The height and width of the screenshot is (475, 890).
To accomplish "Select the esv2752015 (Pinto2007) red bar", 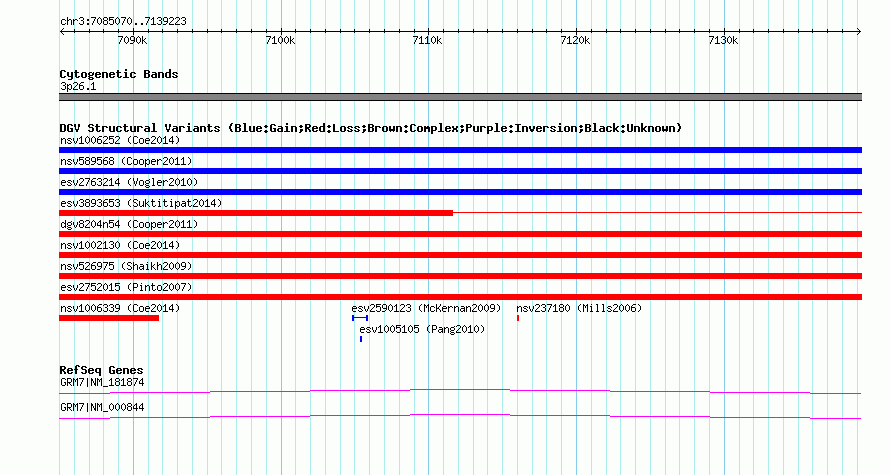I will click(x=460, y=297).
